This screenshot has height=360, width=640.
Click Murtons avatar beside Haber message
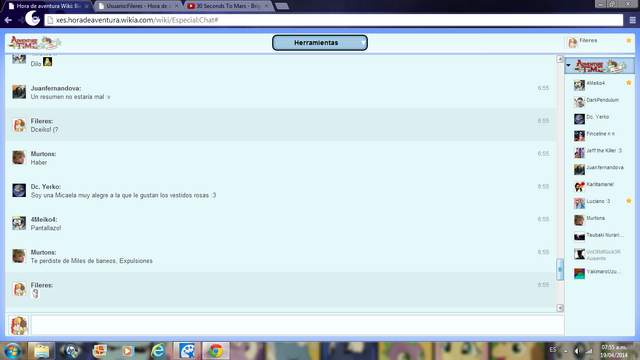click(x=19, y=158)
